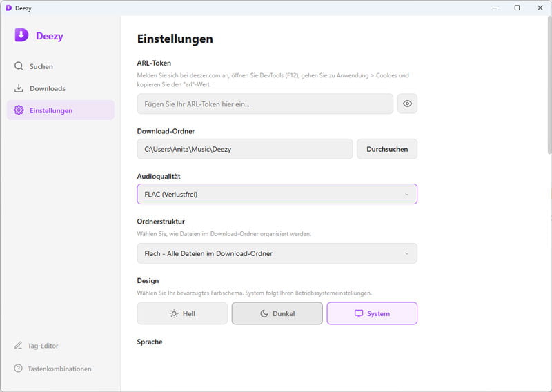Click the Download-Ordner label
Viewport: 552px width, 392px height.
[x=166, y=131]
